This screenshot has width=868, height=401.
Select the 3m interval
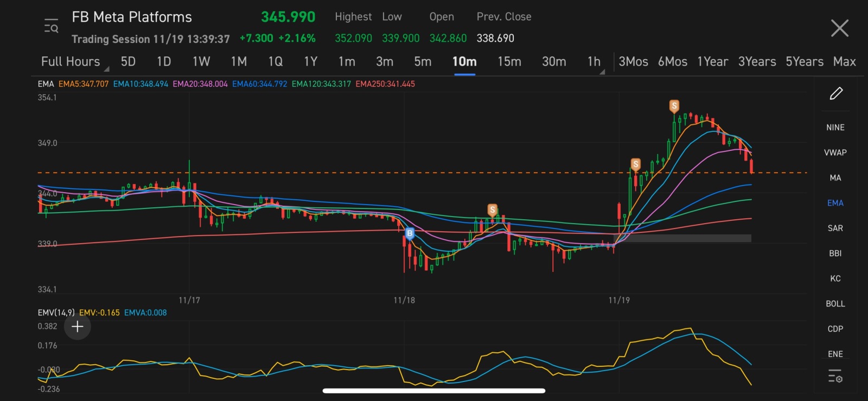[385, 61]
